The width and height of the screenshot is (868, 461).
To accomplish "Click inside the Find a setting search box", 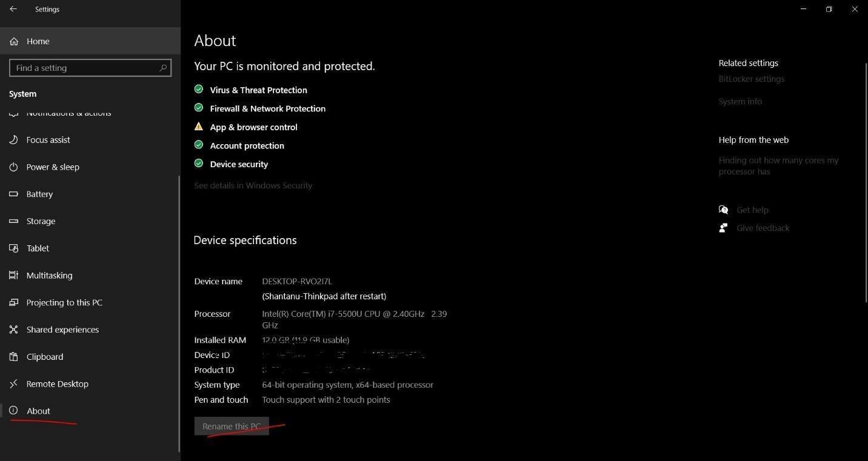I will 90,67.
